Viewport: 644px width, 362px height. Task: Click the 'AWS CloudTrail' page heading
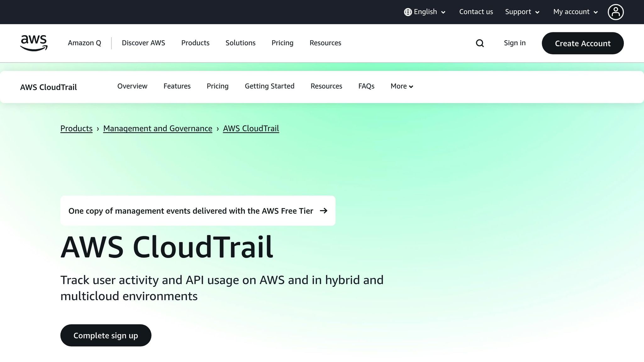[x=167, y=247]
